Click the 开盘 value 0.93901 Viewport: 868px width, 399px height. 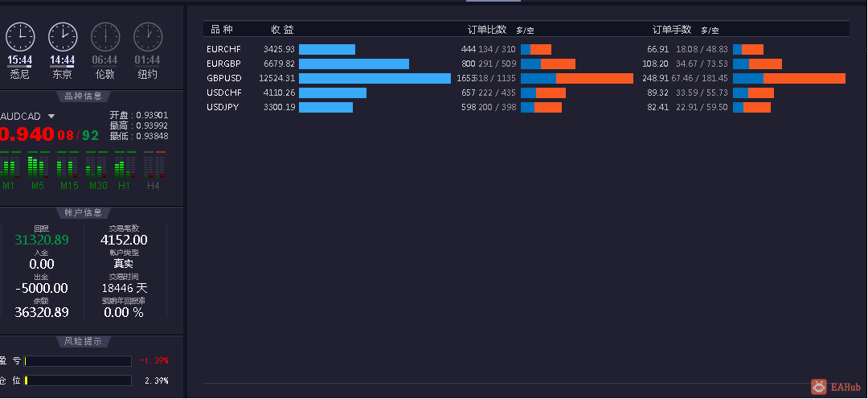pos(152,115)
